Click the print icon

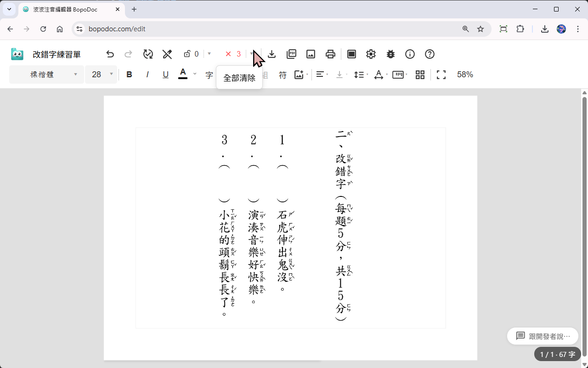[330, 54]
